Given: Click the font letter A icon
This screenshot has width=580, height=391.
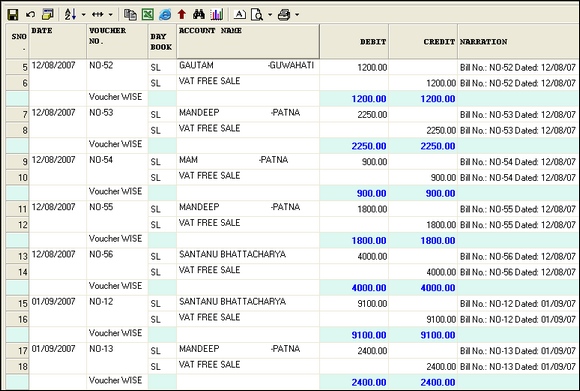Looking at the screenshot, I should pyautogui.click(x=240, y=15).
